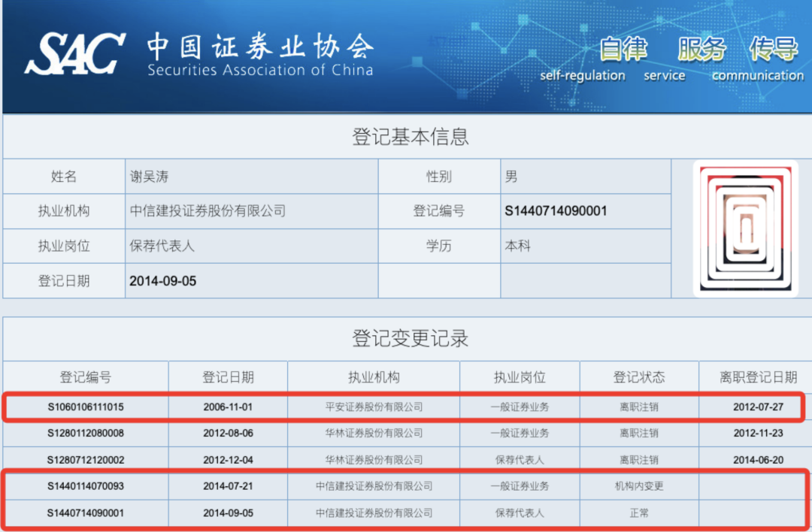Click the name value 谢吴涛
The width and height of the screenshot is (812, 532).
pos(149,177)
